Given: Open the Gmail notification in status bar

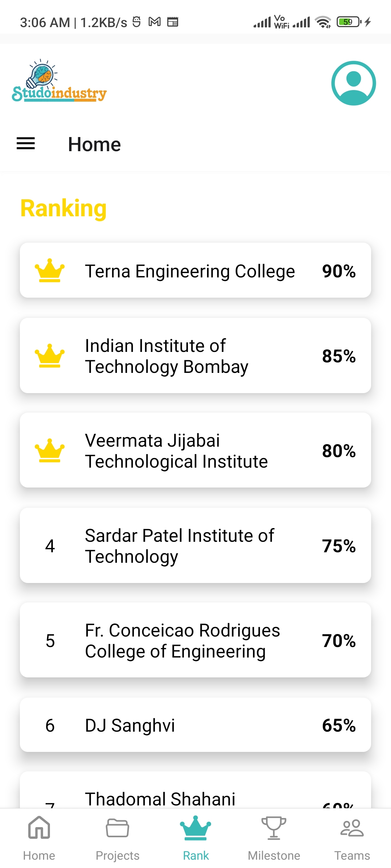Looking at the screenshot, I should [155, 22].
